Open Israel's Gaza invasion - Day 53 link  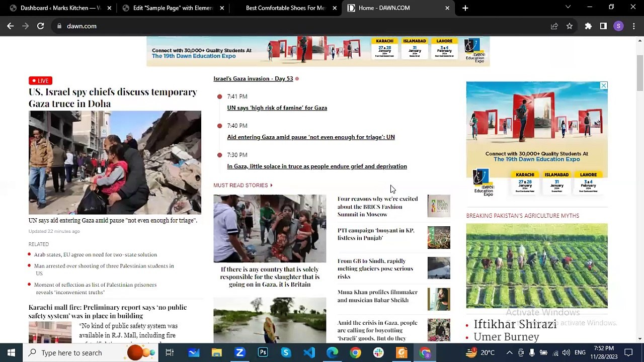click(253, 78)
